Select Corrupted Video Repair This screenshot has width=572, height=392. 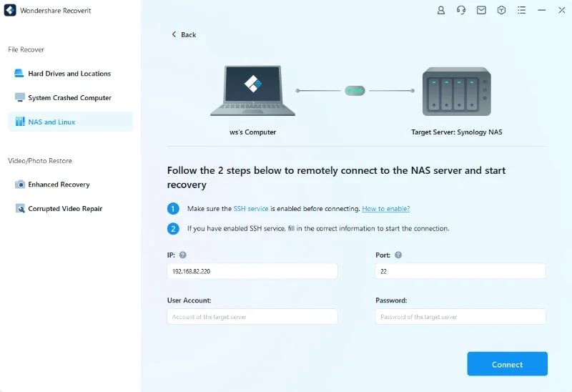tap(65, 209)
